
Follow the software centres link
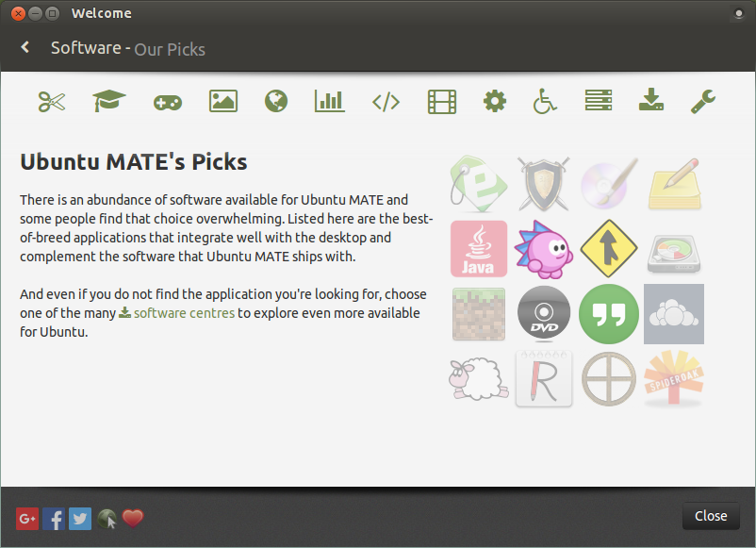tap(184, 313)
